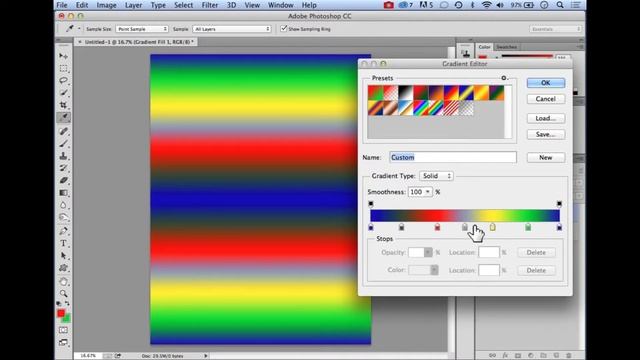Open the Presets gear menu
Screen dimensions: 640x360
(x=504, y=78)
